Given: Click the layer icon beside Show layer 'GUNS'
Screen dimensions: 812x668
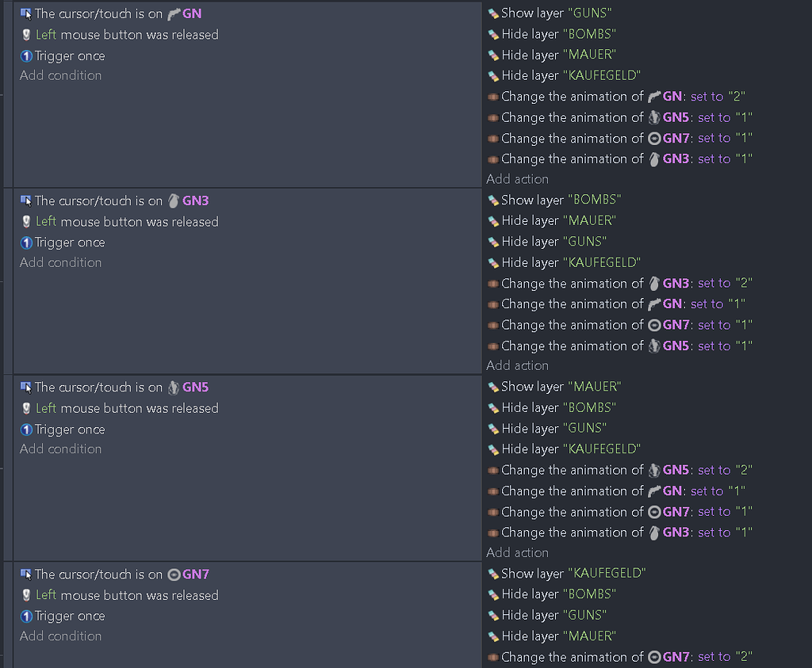Looking at the screenshot, I should (495, 13).
